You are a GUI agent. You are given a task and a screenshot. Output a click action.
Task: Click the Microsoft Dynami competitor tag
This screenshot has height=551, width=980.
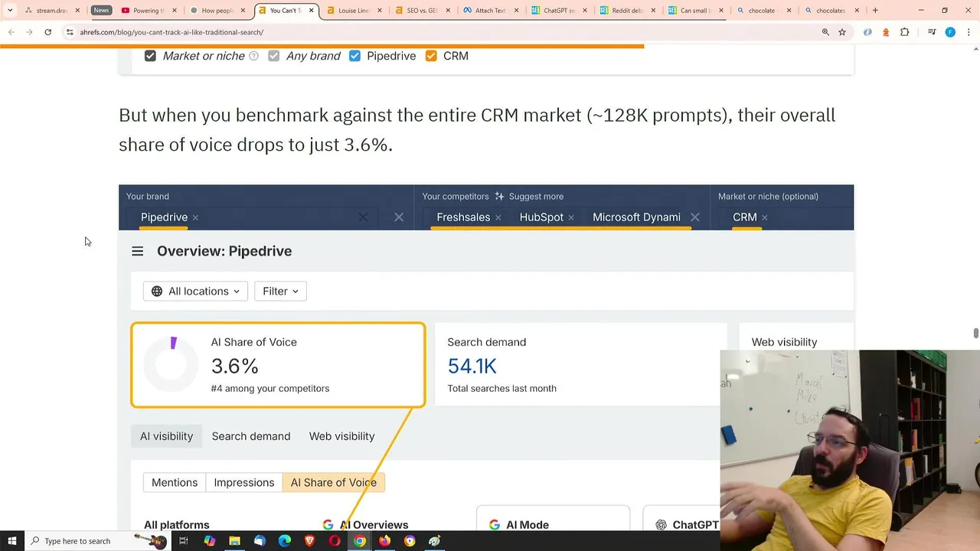pyautogui.click(x=636, y=217)
